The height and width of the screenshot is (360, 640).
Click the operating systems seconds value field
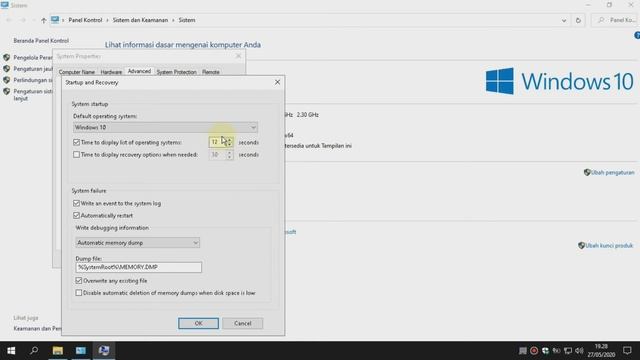pyautogui.click(x=217, y=142)
